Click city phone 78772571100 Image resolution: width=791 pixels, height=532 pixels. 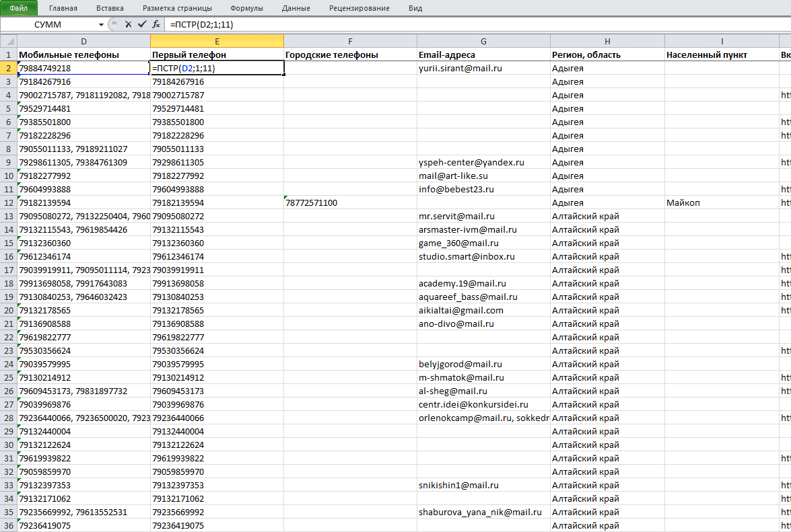pyautogui.click(x=350, y=202)
